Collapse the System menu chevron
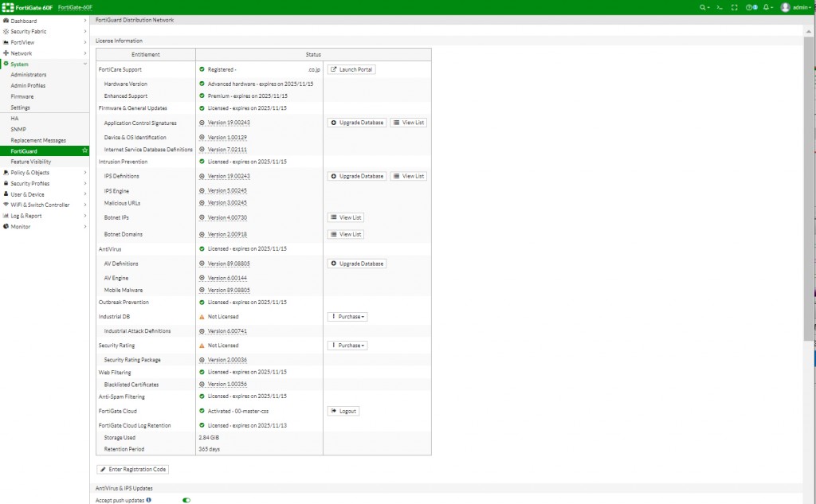Image resolution: width=816 pixels, height=504 pixels. pos(84,64)
